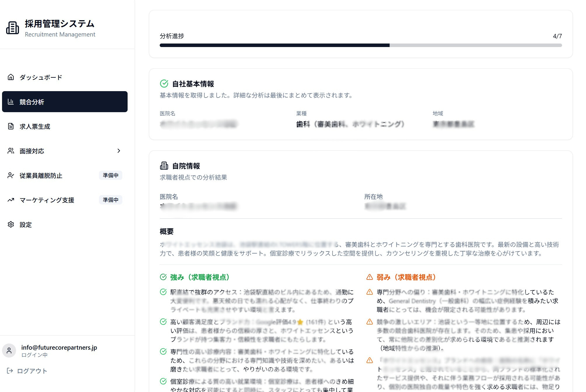
Task: Select the 面接対応 people icon
Action: coord(11,151)
